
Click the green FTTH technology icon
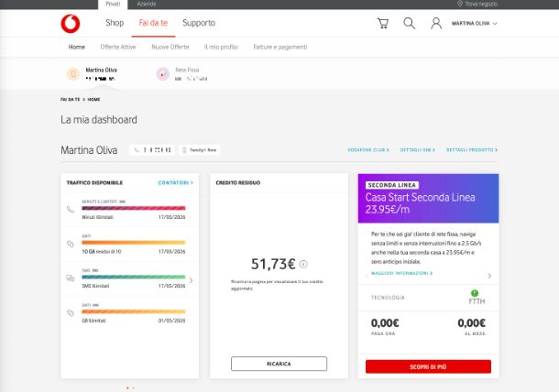(x=475, y=293)
